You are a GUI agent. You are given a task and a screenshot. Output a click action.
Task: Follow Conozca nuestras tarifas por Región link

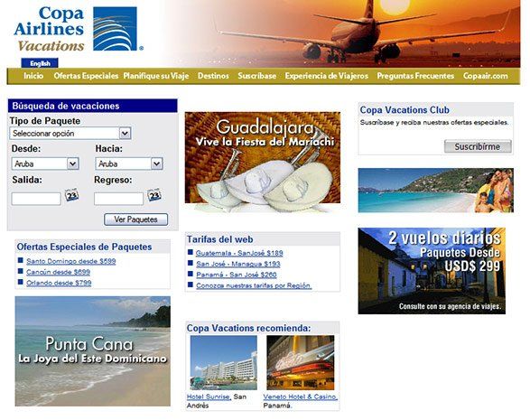[254, 285]
